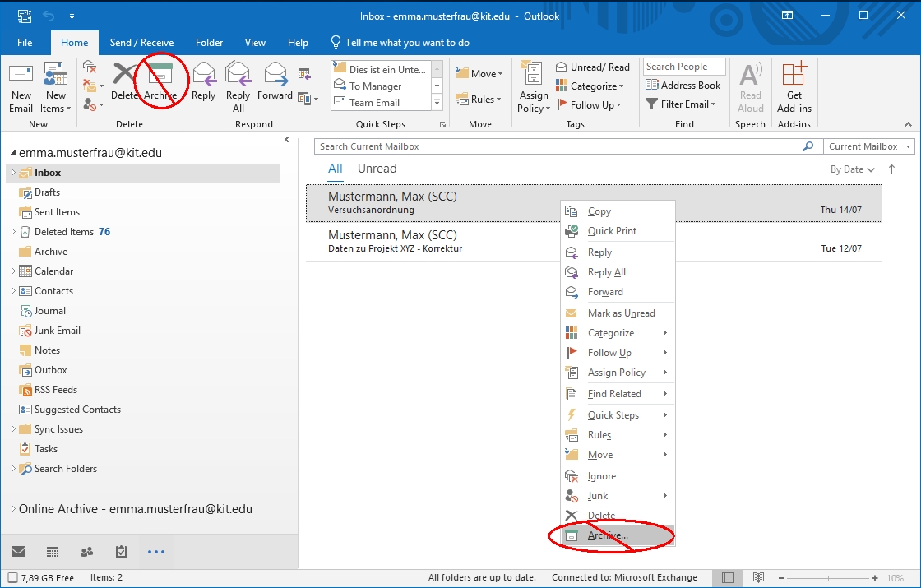
Task: Open the By Date sort dropdown
Action: tap(852, 169)
